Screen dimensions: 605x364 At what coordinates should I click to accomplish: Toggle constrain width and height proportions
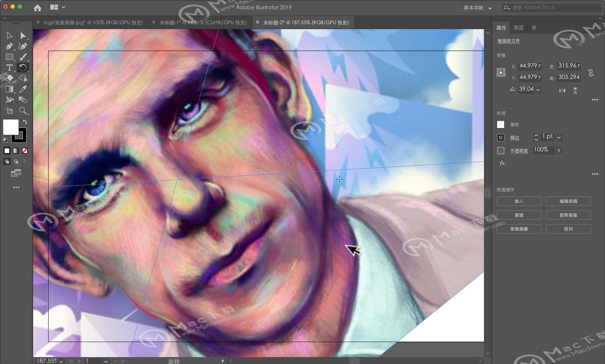(x=591, y=73)
